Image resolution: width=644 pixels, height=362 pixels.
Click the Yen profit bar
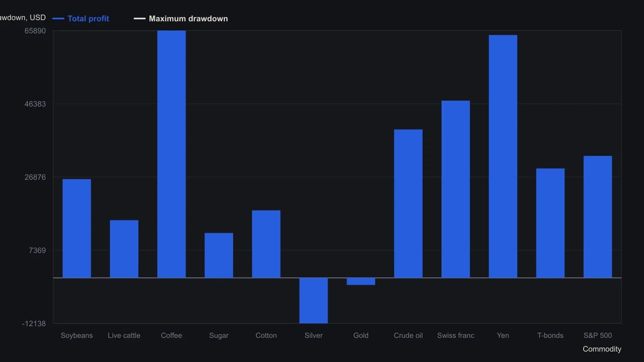coord(503,156)
